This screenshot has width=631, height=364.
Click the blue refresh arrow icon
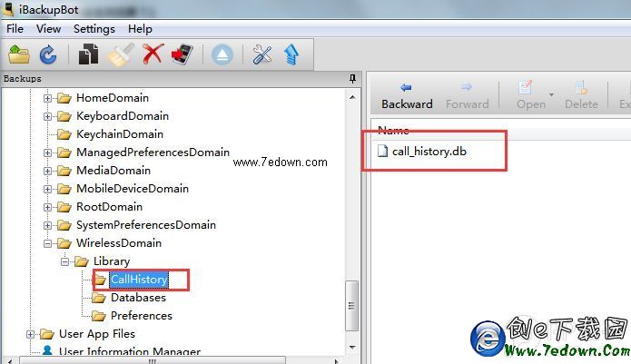48,54
